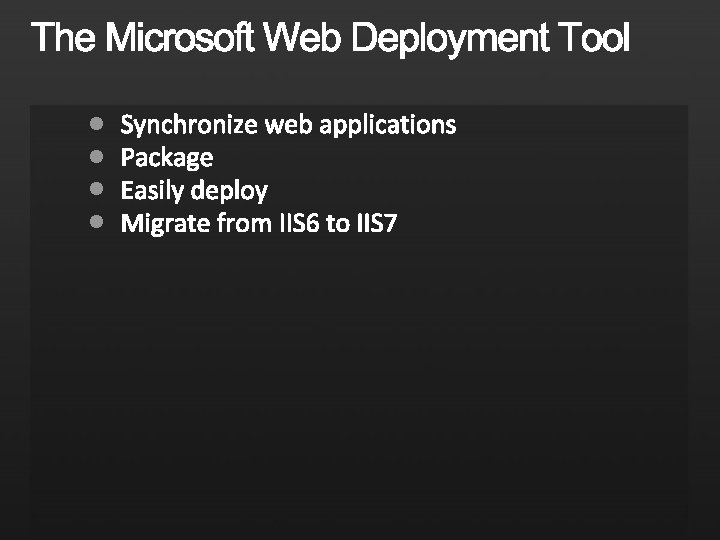The height and width of the screenshot is (540, 720).
Task: Click the word Tool in the title
Action: [x=594, y=40]
